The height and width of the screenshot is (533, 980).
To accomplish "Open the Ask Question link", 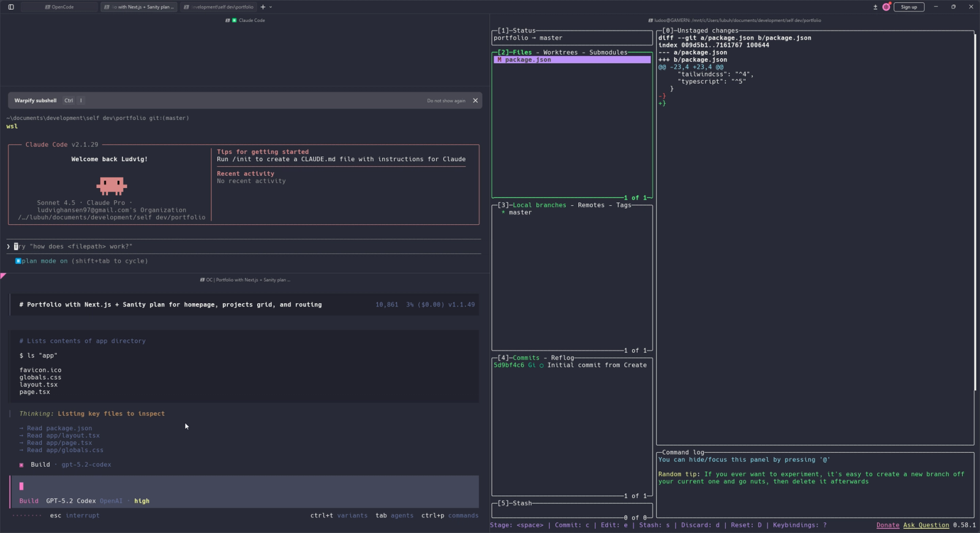I will pyautogui.click(x=925, y=525).
